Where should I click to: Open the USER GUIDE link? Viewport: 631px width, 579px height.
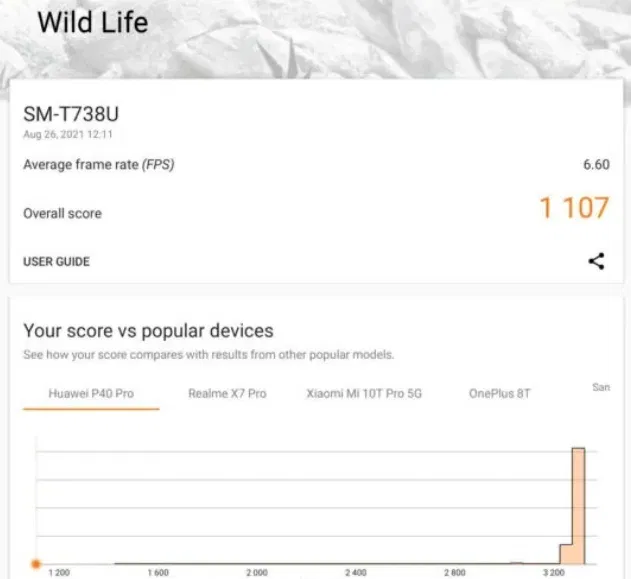(x=56, y=262)
